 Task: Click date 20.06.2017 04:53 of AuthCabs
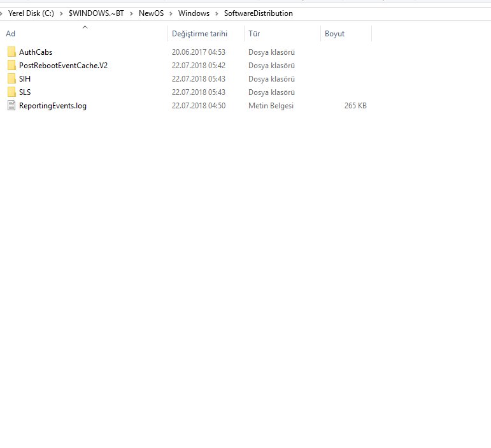(199, 52)
